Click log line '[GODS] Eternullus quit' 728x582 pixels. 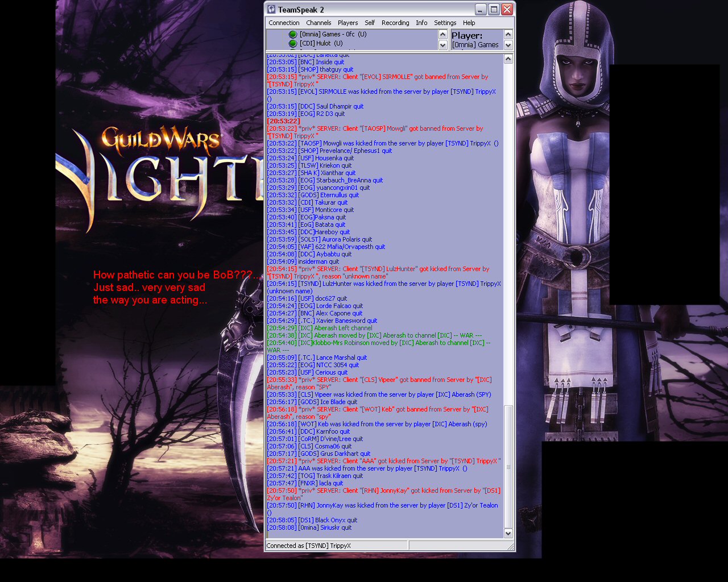pyautogui.click(x=313, y=195)
